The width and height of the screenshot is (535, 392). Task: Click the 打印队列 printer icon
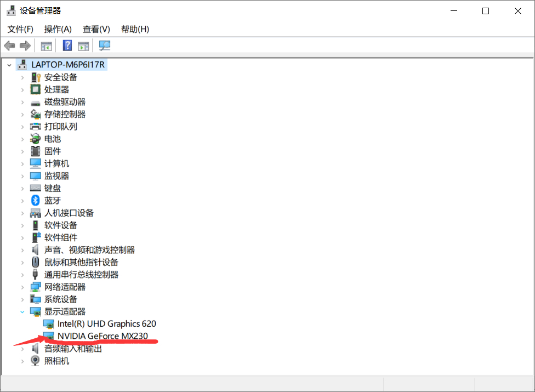click(36, 127)
